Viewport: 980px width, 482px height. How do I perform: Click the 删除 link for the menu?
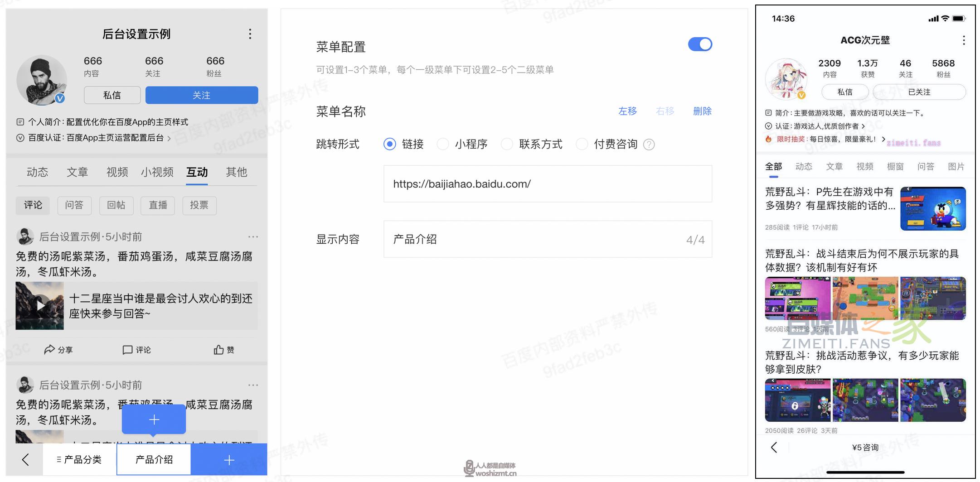[702, 111]
